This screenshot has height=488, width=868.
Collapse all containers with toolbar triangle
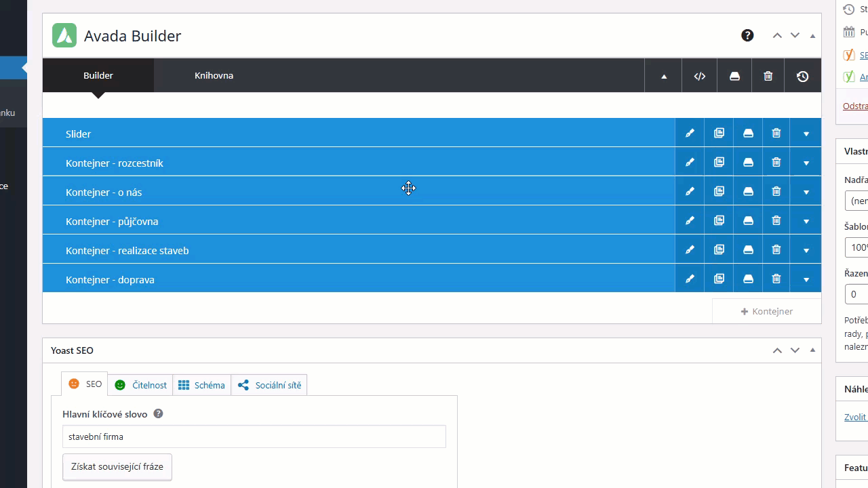(664, 76)
